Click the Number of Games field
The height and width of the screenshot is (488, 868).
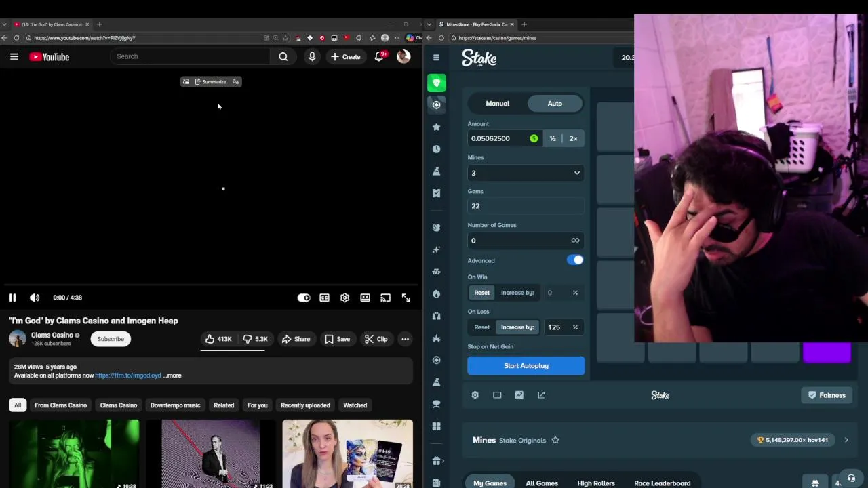coord(526,241)
